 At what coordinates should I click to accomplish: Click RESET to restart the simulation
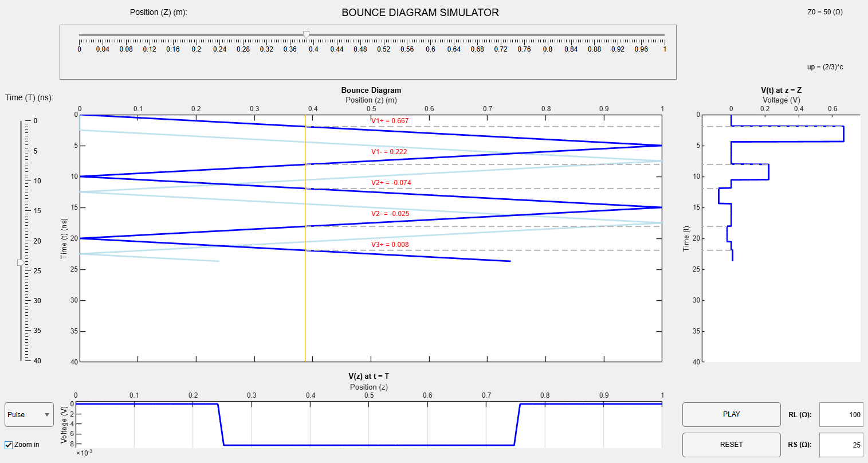(731, 445)
